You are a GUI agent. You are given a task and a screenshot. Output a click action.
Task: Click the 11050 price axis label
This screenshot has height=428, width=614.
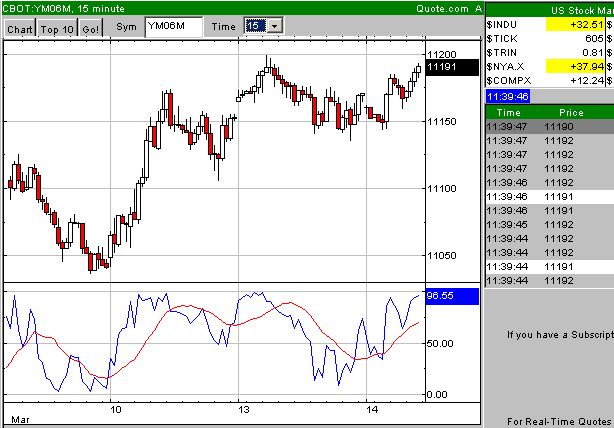pos(442,256)
